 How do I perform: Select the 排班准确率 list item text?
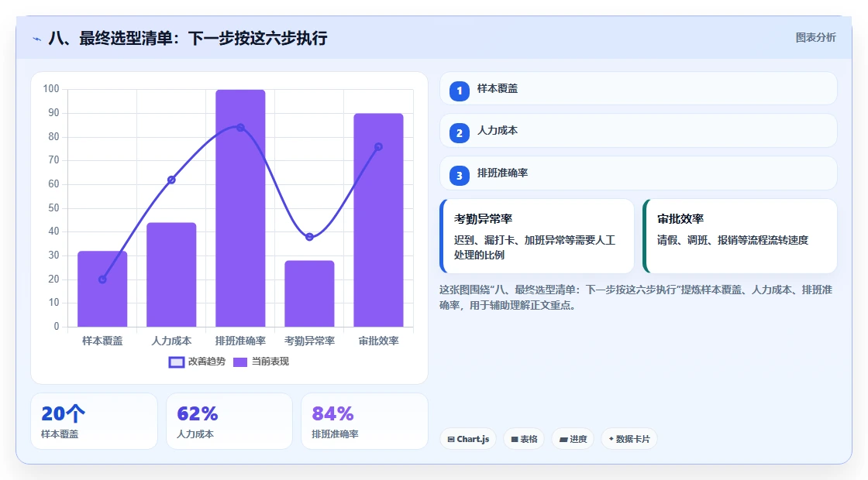coord(502,173)
